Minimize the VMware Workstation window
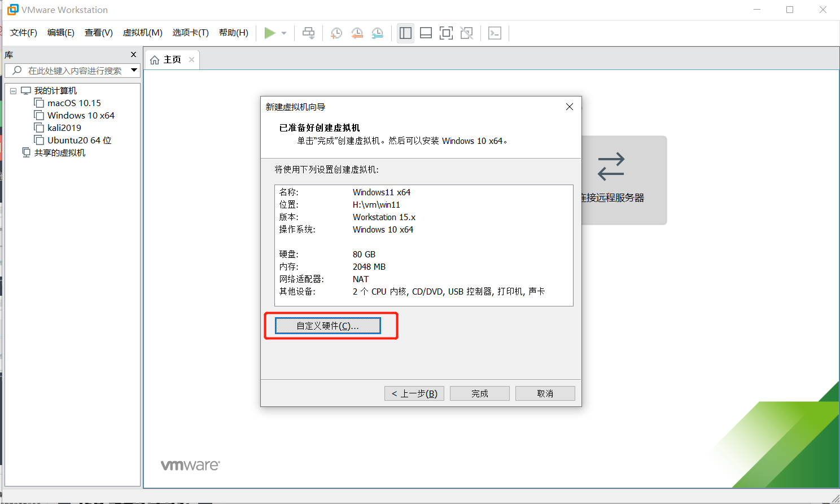Image resolution: width=840 pixels, height=504 pixels. tap(757, 10)
